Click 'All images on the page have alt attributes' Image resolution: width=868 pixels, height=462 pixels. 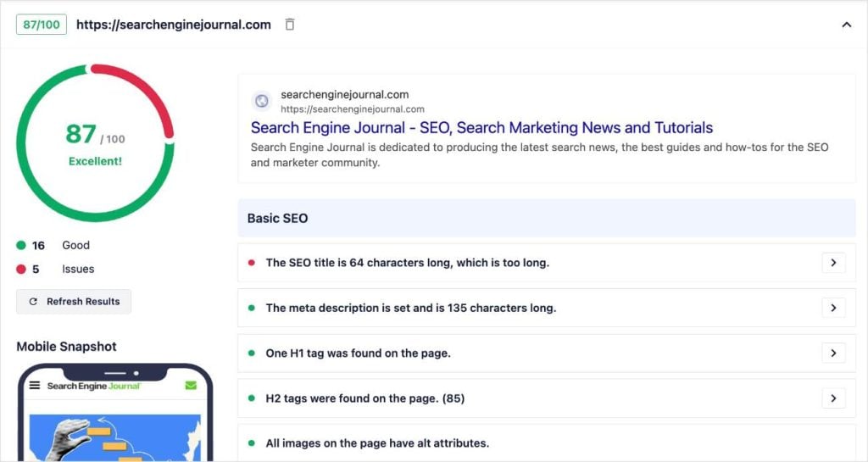pos(377,443)
